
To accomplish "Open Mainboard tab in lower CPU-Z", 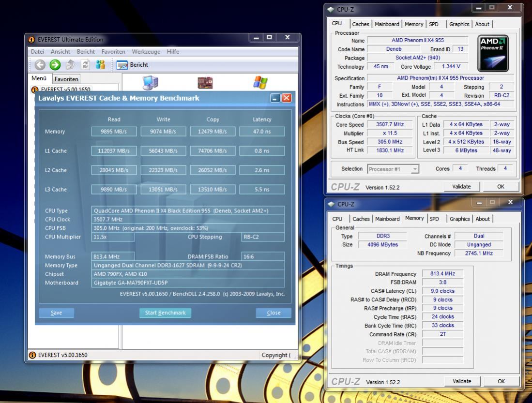I will coord(387,219).
